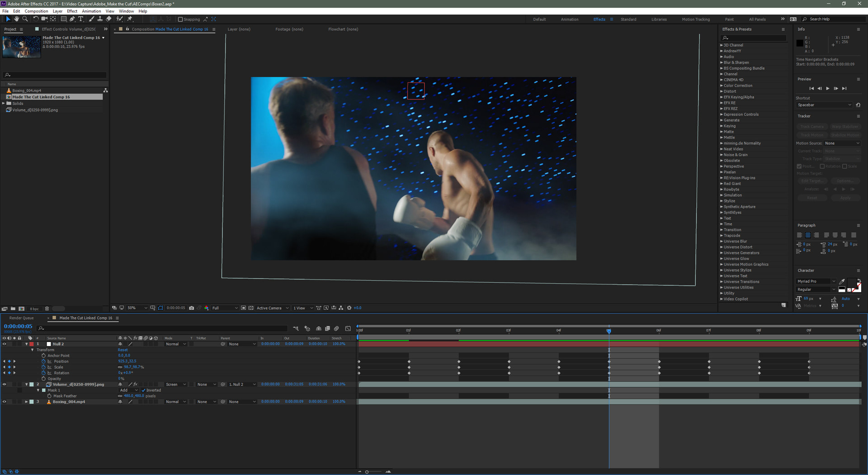Hide the Boxing_004.mp4 layer
This screenshot has width=868, height=475.
[x=5, y=402]
